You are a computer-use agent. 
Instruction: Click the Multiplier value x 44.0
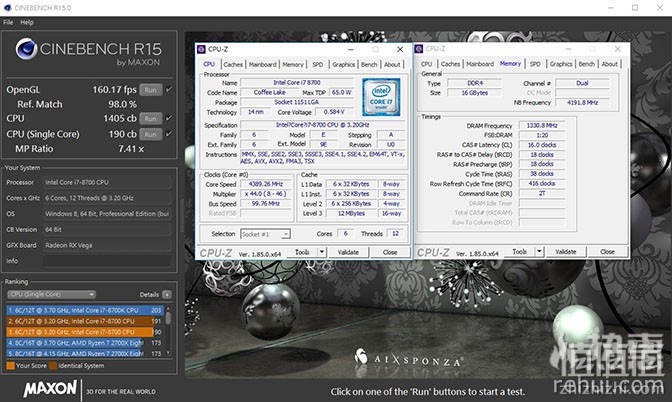coord(265,194)
